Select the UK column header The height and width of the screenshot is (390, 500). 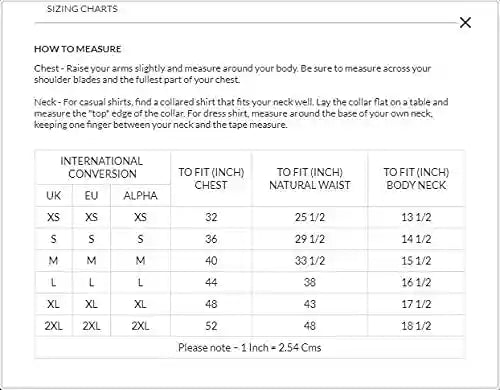pos(53,195)
